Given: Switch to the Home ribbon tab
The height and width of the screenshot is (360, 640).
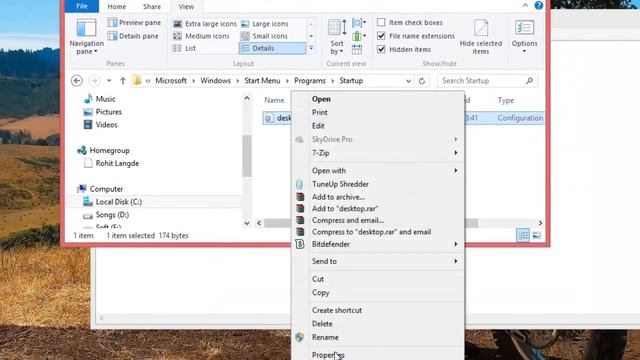Looking at the screenshot, I should click(x=117, y=7).
